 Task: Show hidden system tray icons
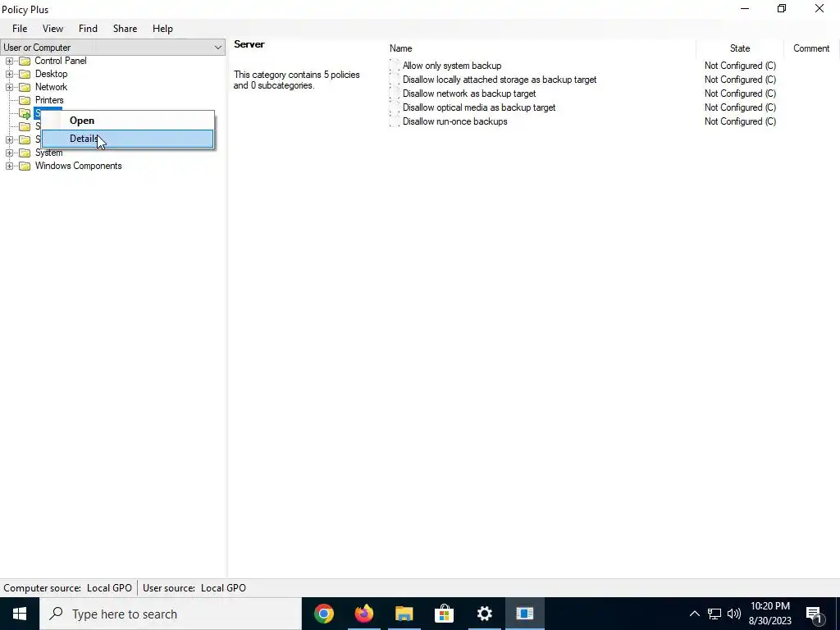(694, 614)
